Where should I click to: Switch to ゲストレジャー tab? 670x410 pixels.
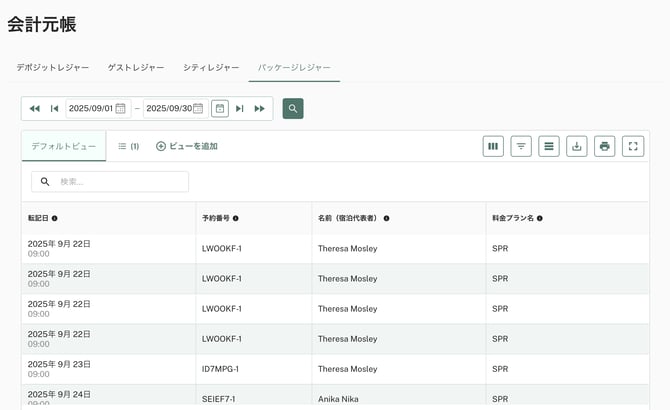136,67
